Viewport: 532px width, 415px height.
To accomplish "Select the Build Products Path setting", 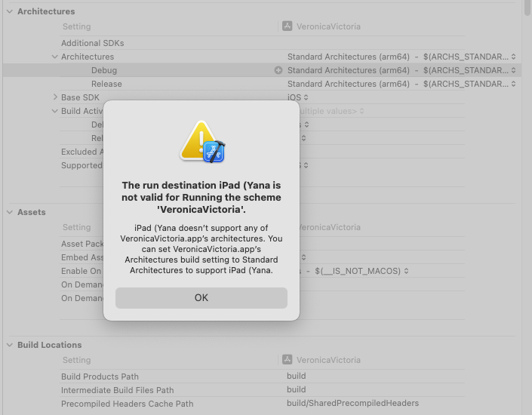I will coord(100,377).
